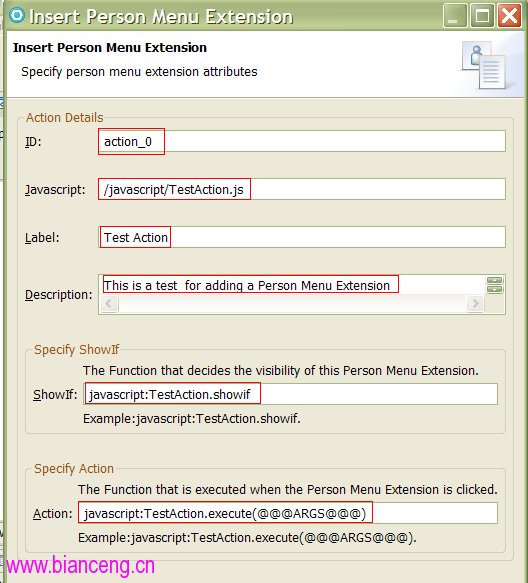Viewport: 528px width, 583px height.
Task: Click Description horizontal scrollbar right arrow
Action: (x=475, y=304)
